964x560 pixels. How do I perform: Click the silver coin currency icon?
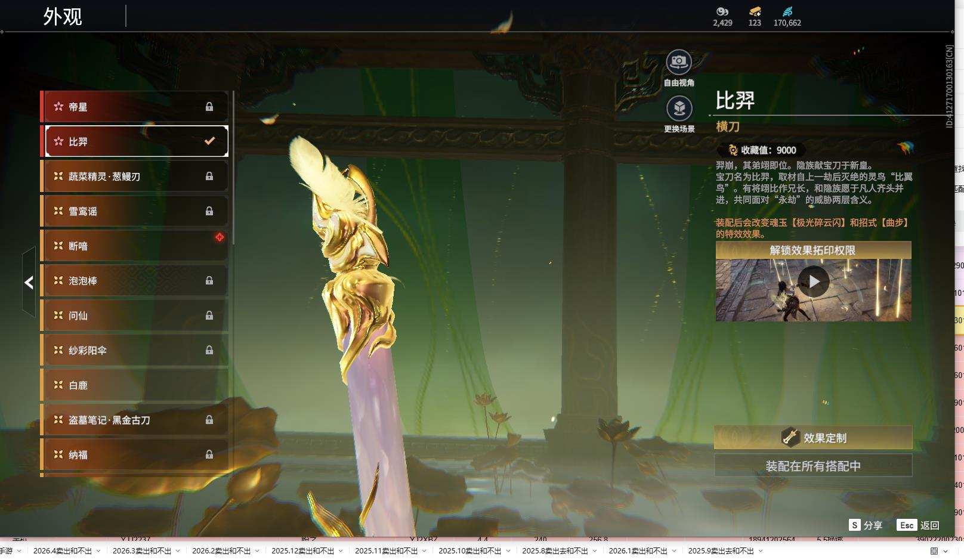coord(722,11)
